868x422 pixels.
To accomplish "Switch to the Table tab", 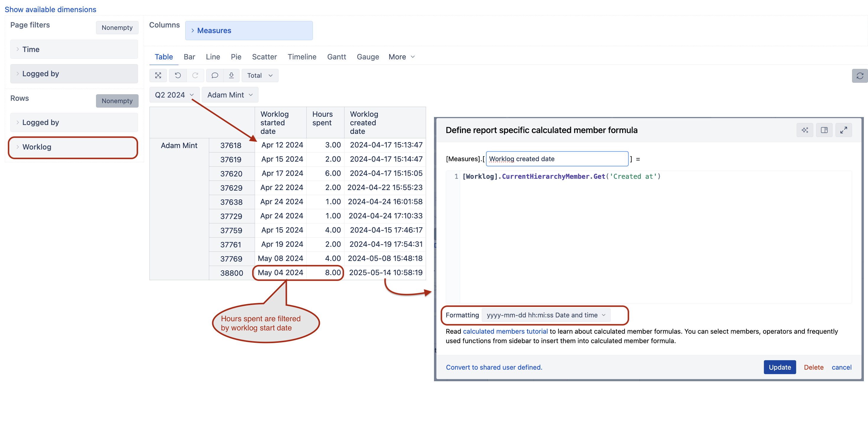I will click(164, 57).
